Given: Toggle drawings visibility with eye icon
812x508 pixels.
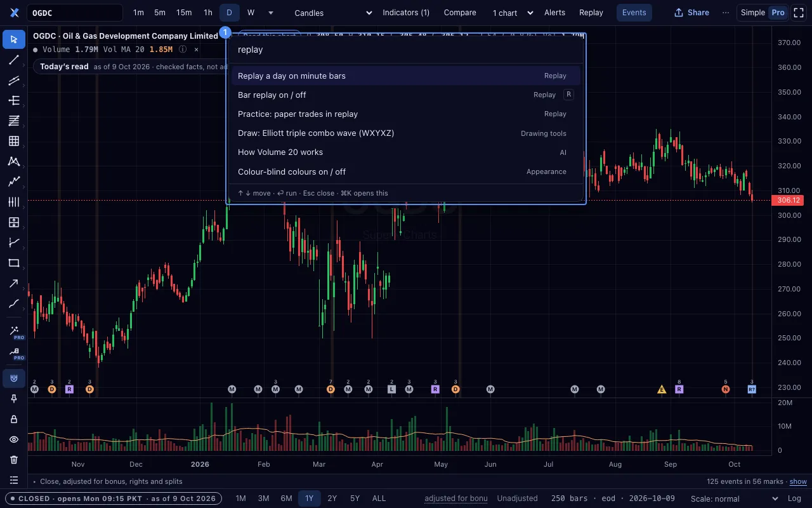Looking at the screenshot, I should 14,439.
